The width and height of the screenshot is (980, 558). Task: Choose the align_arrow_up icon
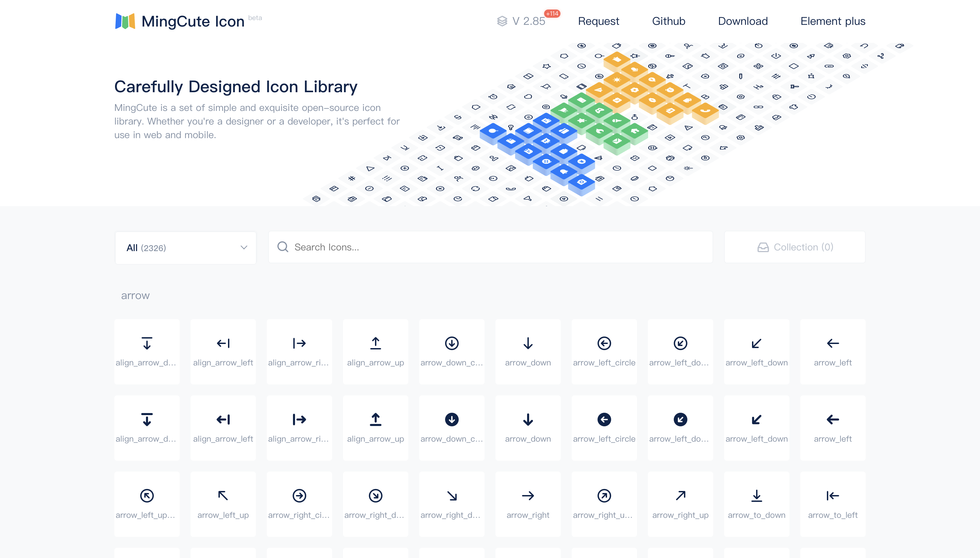click(376, 351)
